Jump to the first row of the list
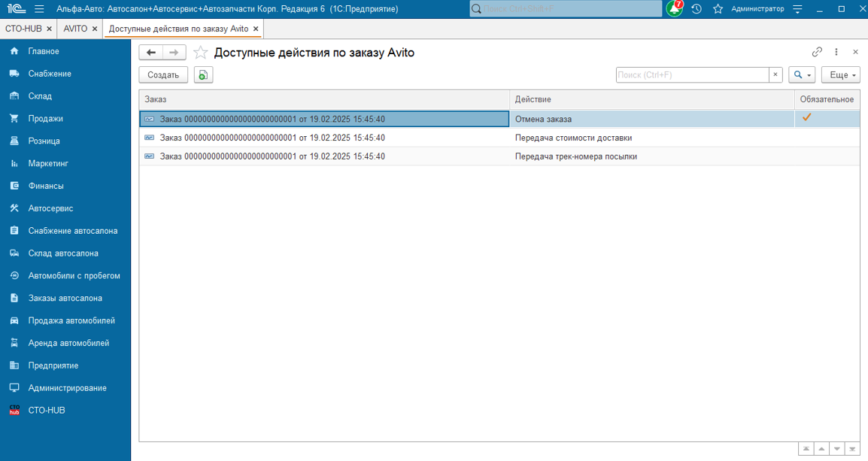The height and width of the screenshot is (461, 868). 806,449
